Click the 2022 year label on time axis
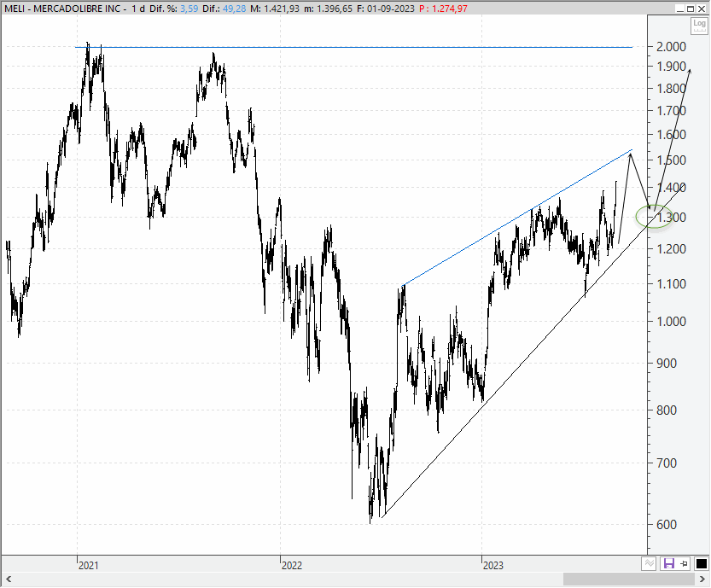The image size is (711, 588). (292, 565)
